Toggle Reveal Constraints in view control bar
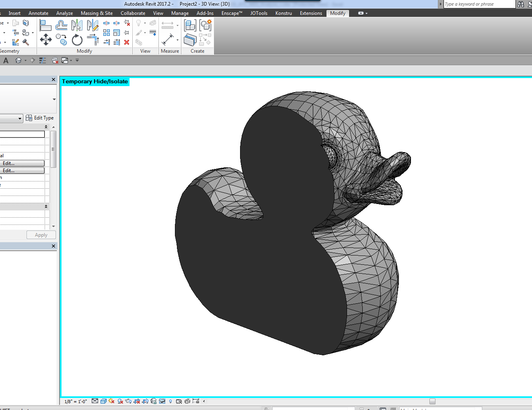The image size is (532, 410). coord(196,401)
